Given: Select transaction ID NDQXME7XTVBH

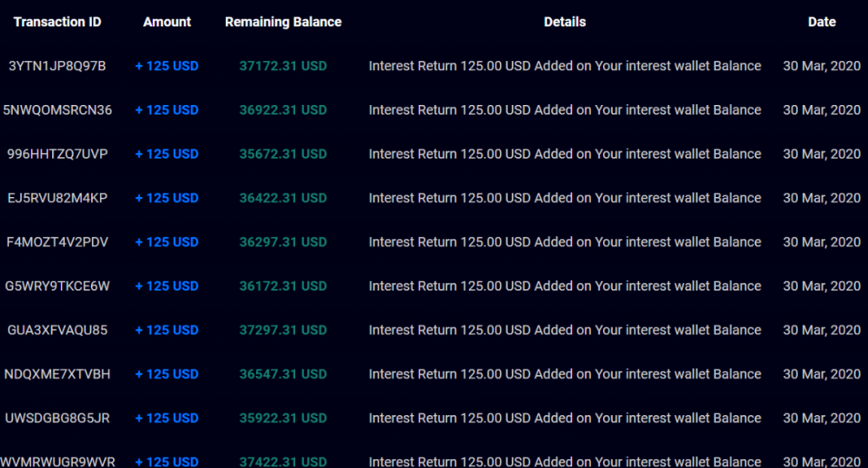Looking at the screenshot, I should (57, 374).
